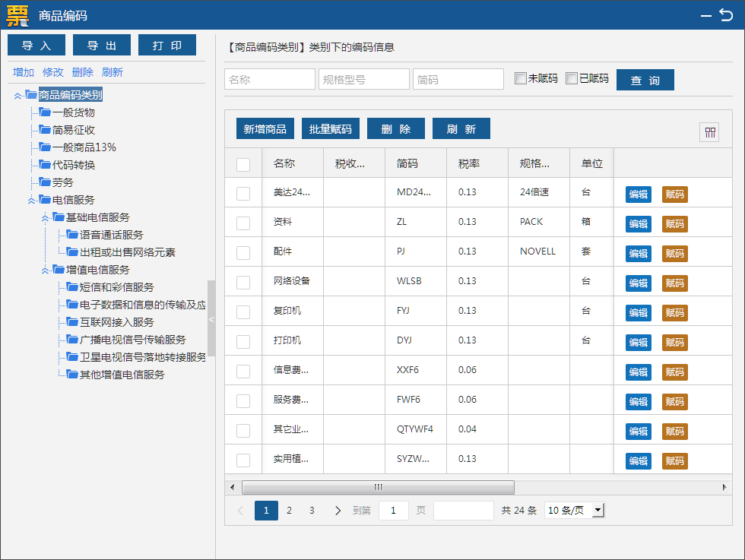Click the table horizontal scrollbar thumb

tap(379, 487)
